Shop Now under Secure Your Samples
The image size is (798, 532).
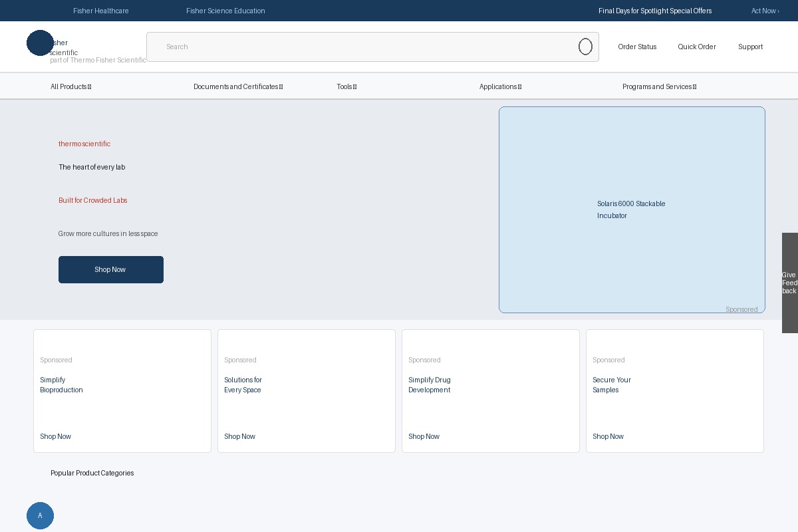tap(608, 436)
